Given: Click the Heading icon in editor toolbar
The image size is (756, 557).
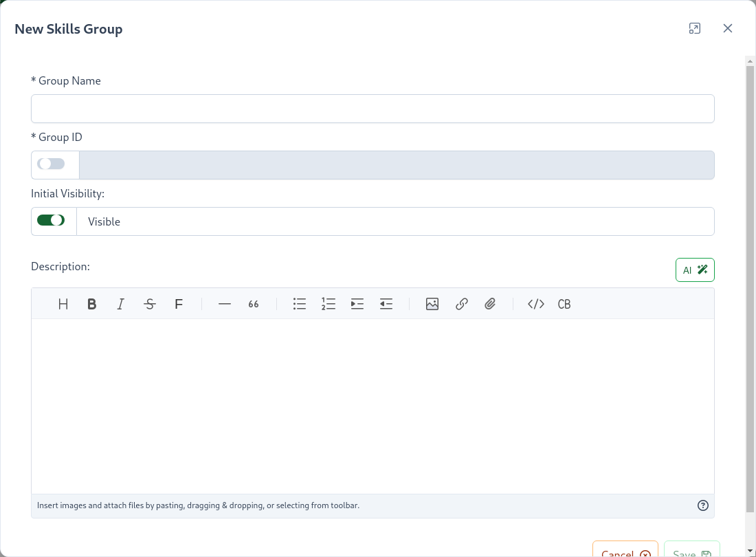Looking at the screenshot, I should pyautogui.click(x=63, y=304).
